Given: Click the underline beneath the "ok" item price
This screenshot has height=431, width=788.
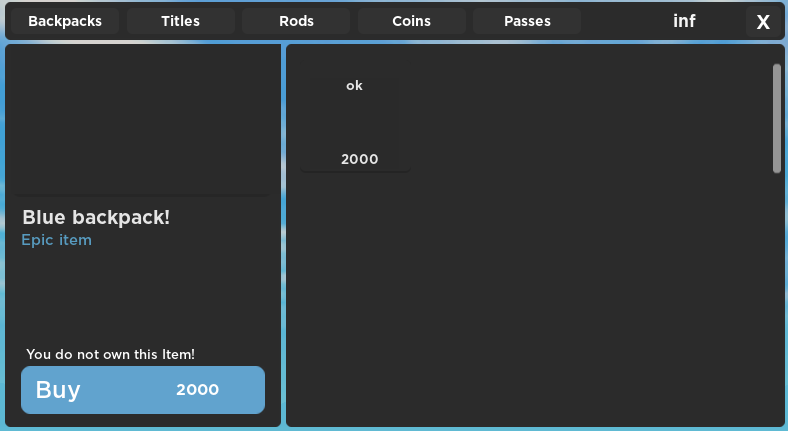Looking at the screenshot, I should (356, 172).
